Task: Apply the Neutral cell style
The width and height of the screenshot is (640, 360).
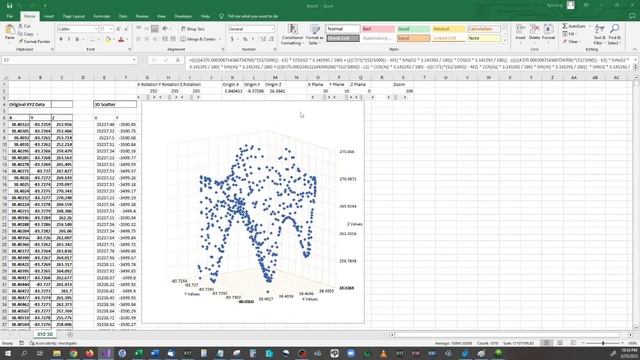Action: [449, 29]
